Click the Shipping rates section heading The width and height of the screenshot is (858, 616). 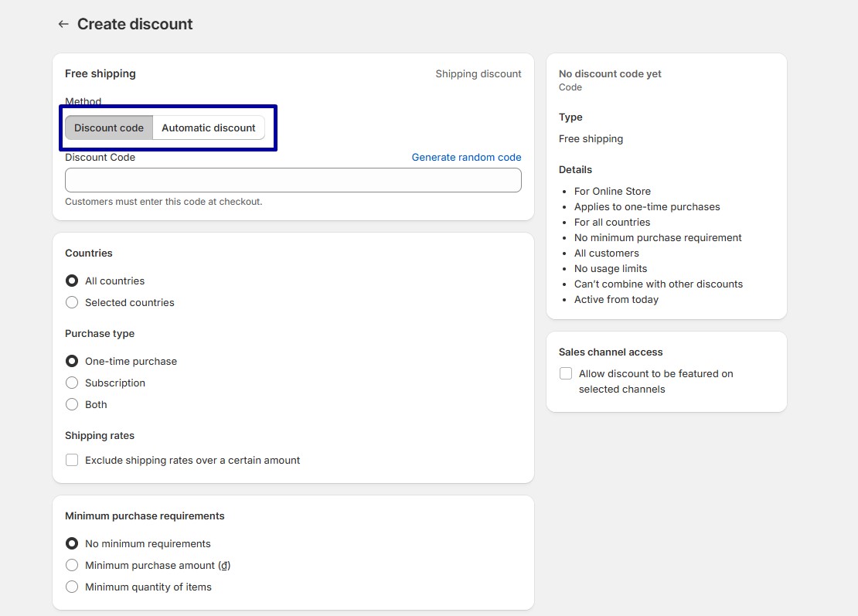[x=100, y=435]
